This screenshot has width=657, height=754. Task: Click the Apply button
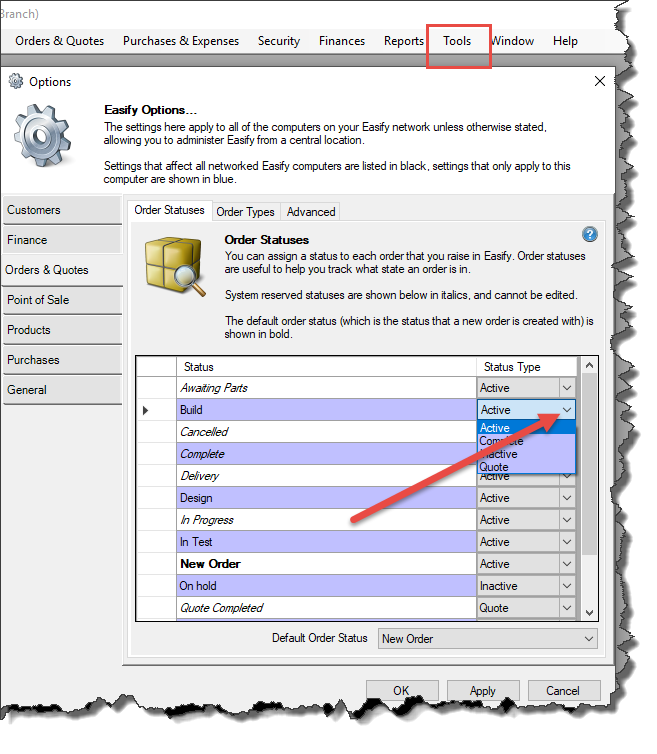click(x=482, y=690)
